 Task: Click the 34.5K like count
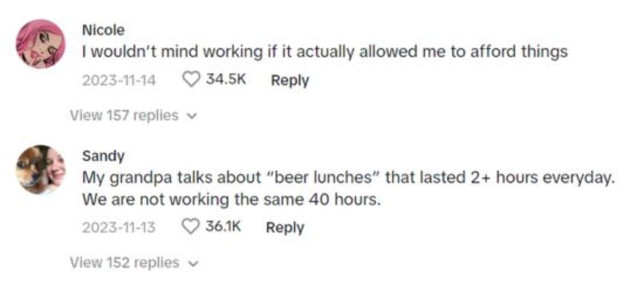226,80
